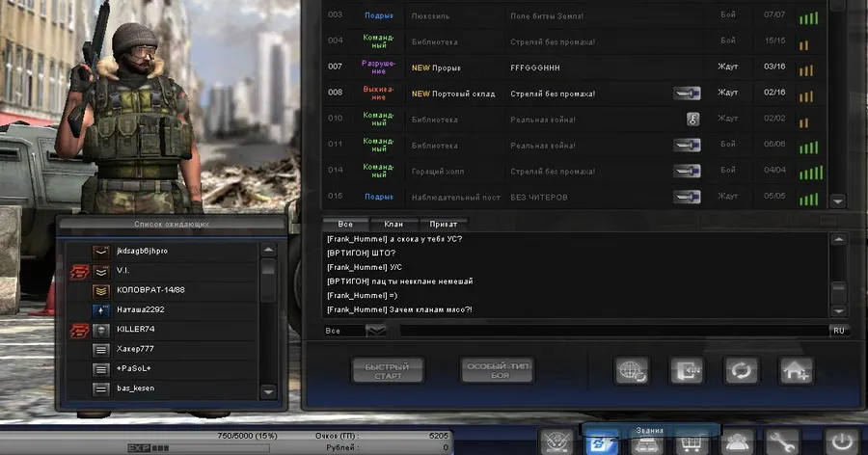Select room 003 Люксвиль
This screenshot has height=455, width=868.
coord(574,15)
